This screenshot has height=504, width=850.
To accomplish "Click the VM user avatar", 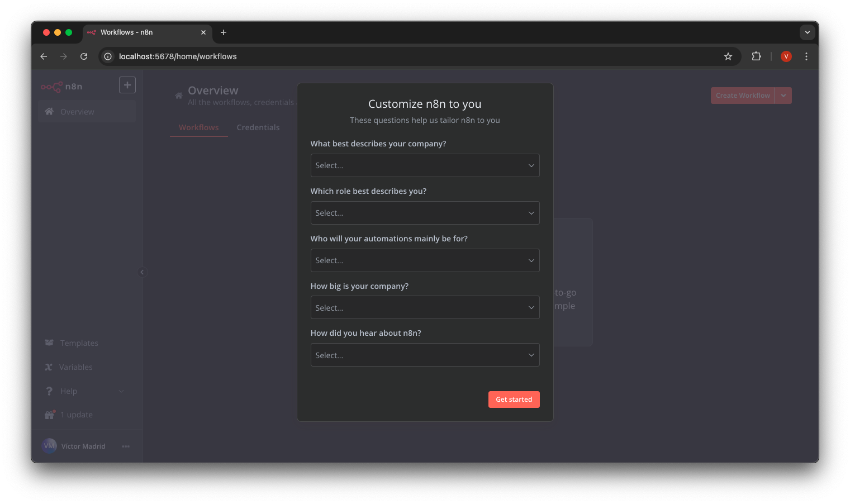I will pyautogui.click(x=50, y=446).
